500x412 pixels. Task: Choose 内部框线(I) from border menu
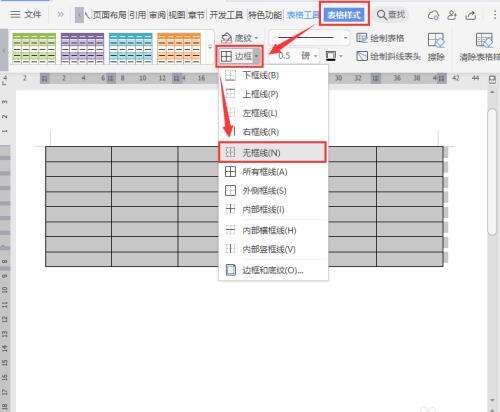(273, 209)
